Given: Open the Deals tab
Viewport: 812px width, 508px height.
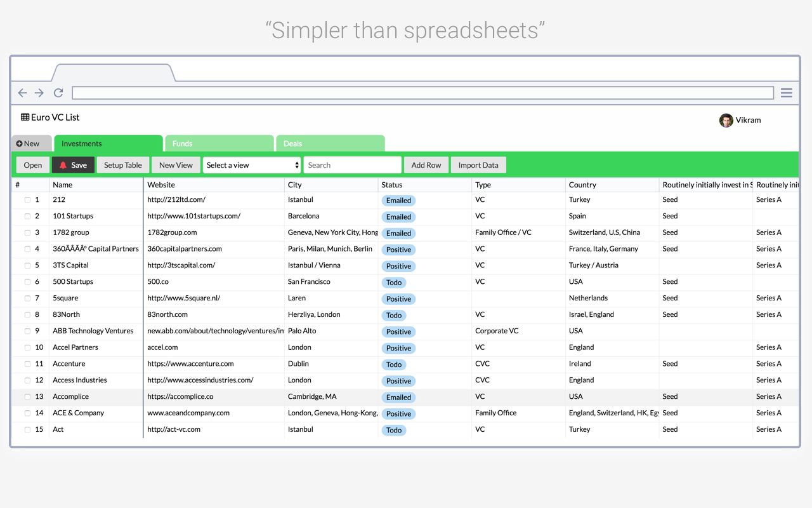Looking at the screenshot, I should [331, 144].
